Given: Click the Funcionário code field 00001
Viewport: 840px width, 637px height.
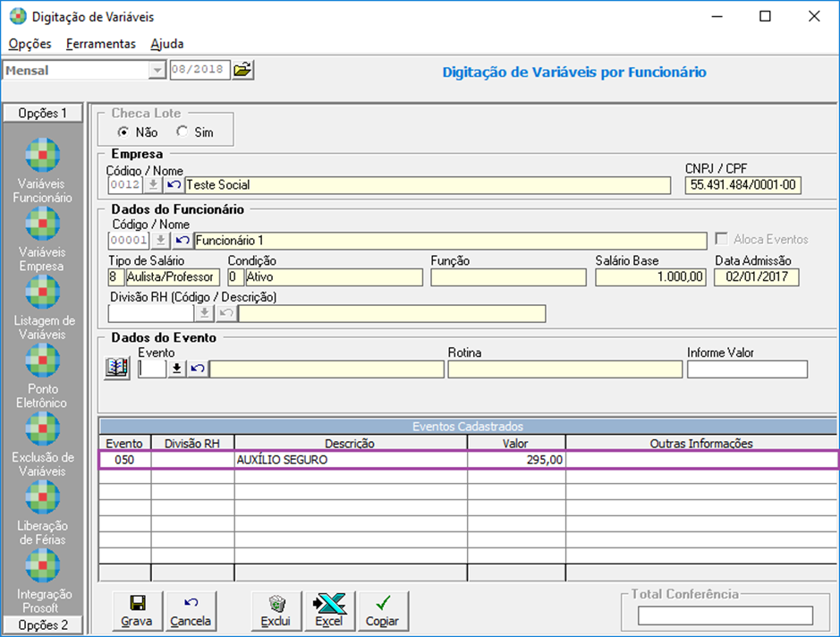Looking at the screenshot, I should tap(129, 241).
